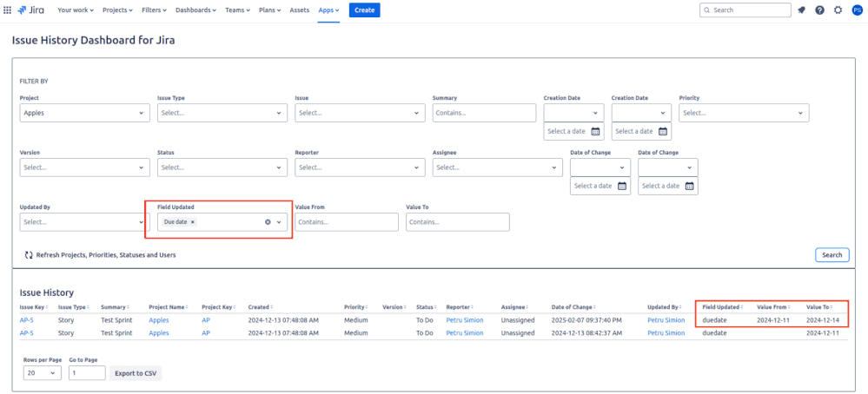Screen dimensions: 868x394
Task: Open the help question mark icon
Action: pyautogui.click(x=820, y=10)
